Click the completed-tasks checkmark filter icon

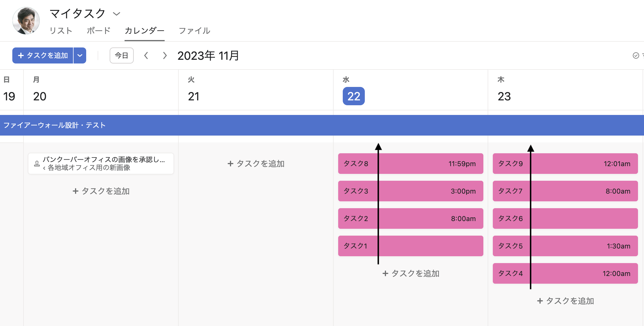point(636,55)
